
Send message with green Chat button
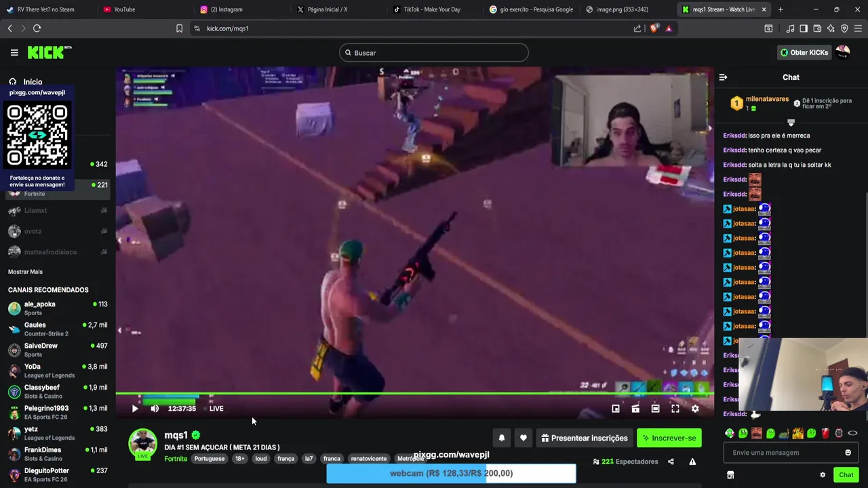coord(846,475)
